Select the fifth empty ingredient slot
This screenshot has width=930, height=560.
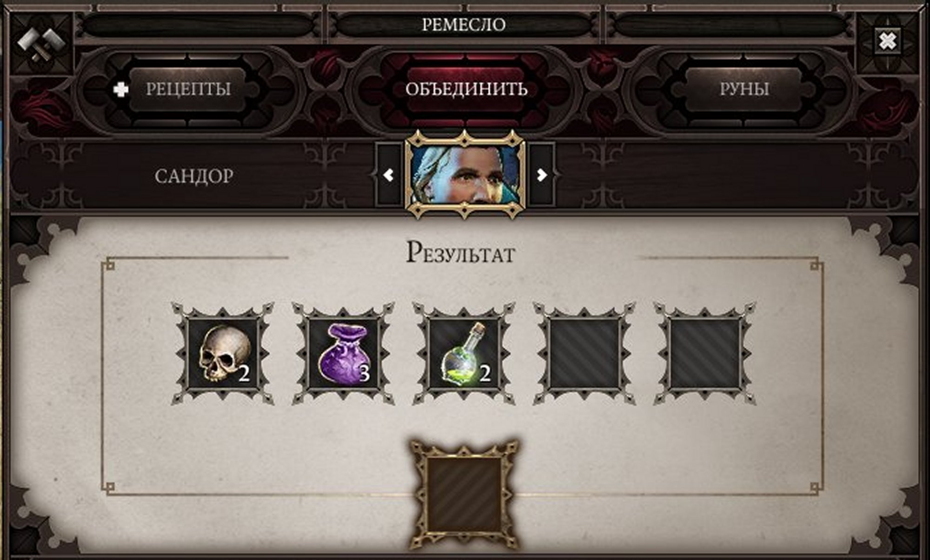coord(704,353)
